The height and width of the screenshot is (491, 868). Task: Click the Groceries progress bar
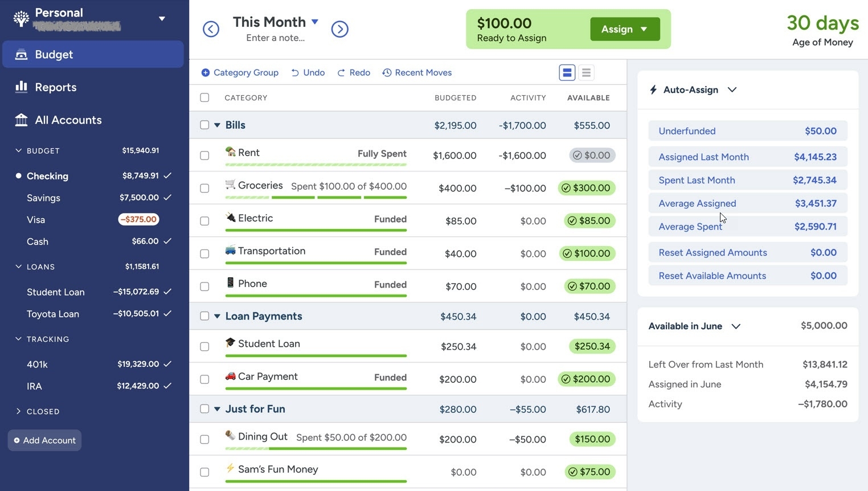tap(316, 198)
